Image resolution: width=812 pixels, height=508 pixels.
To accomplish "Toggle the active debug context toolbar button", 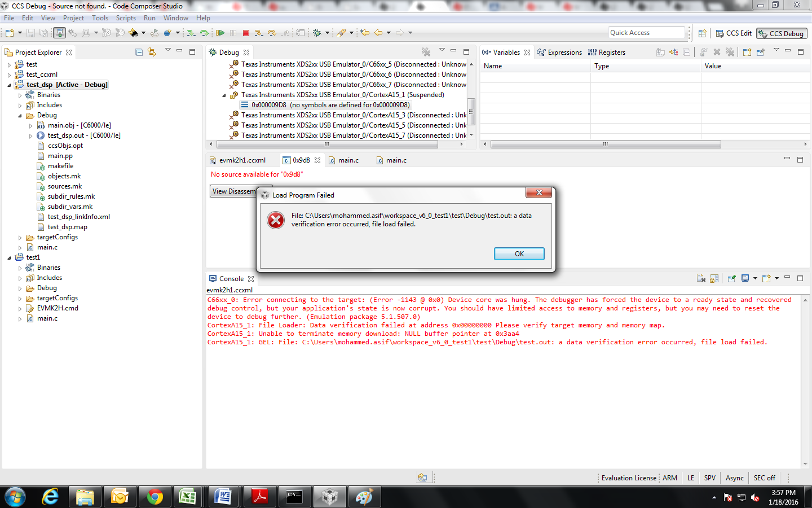I will pyautogui.click(x=59, y=33).
